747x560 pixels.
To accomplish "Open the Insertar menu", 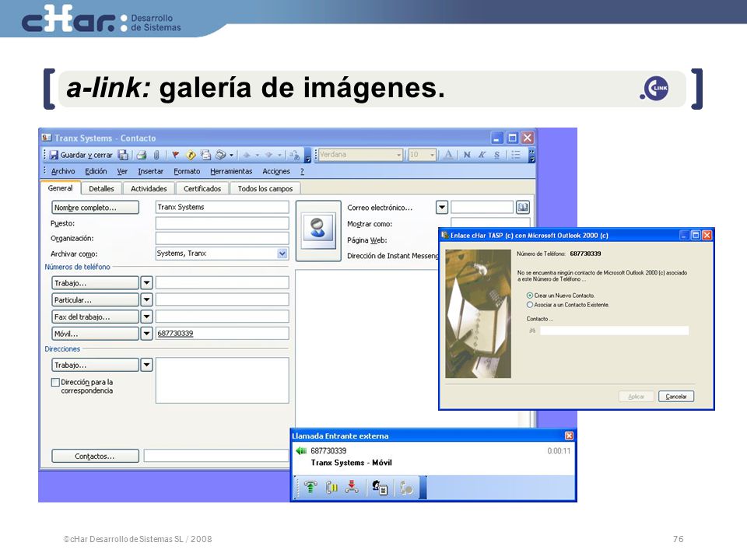I will pyautogui.click(x=150, y=171).
